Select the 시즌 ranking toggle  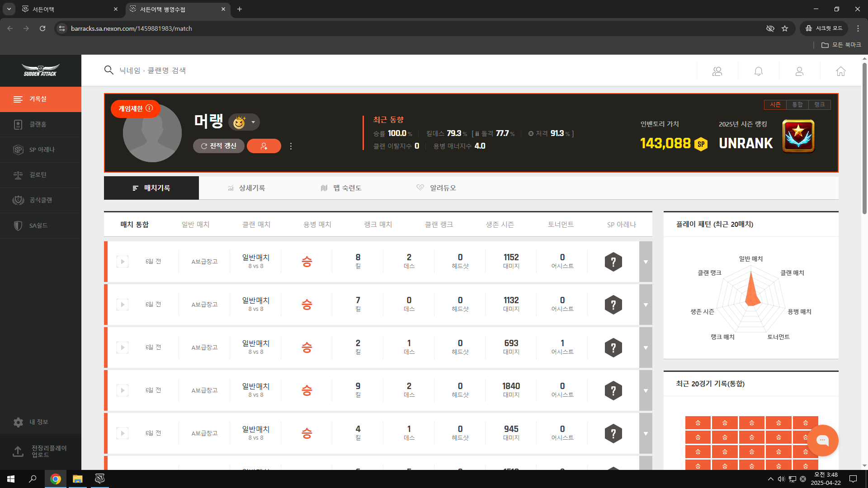click(775, 104)
